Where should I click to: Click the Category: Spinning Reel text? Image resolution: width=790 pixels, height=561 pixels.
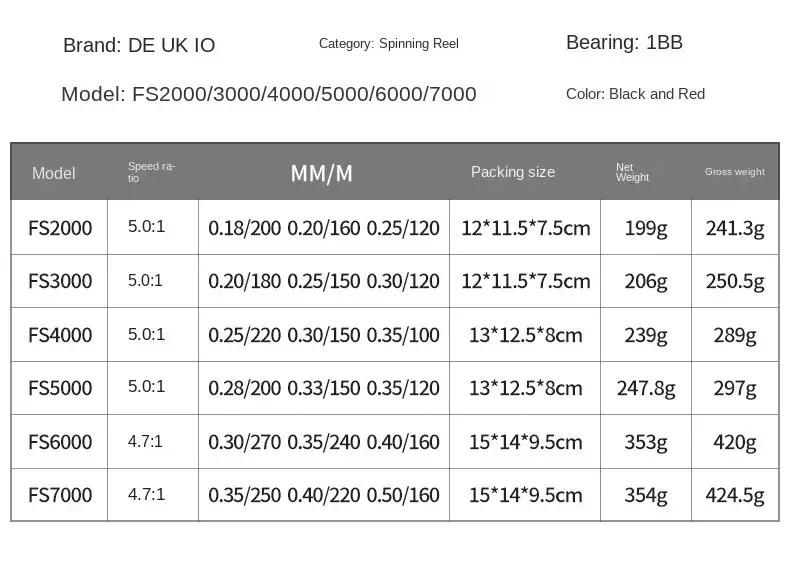[388, 43]
